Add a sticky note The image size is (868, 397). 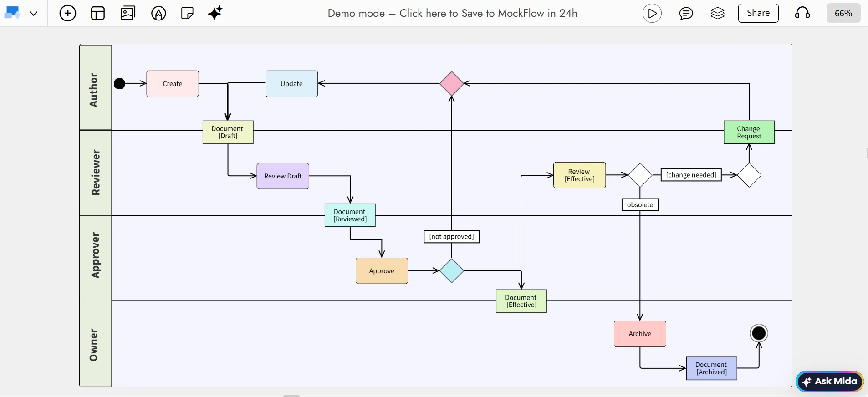click(187, 13)
